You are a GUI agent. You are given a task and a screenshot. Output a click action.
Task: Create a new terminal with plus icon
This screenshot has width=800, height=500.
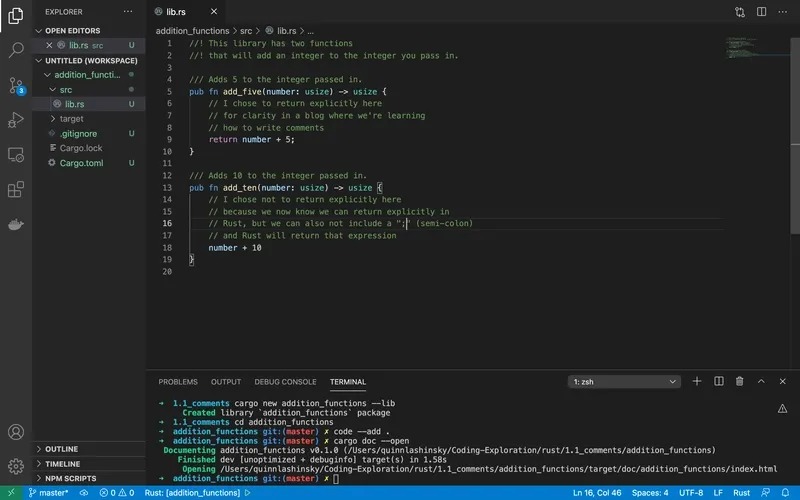[x=697, y=381]
